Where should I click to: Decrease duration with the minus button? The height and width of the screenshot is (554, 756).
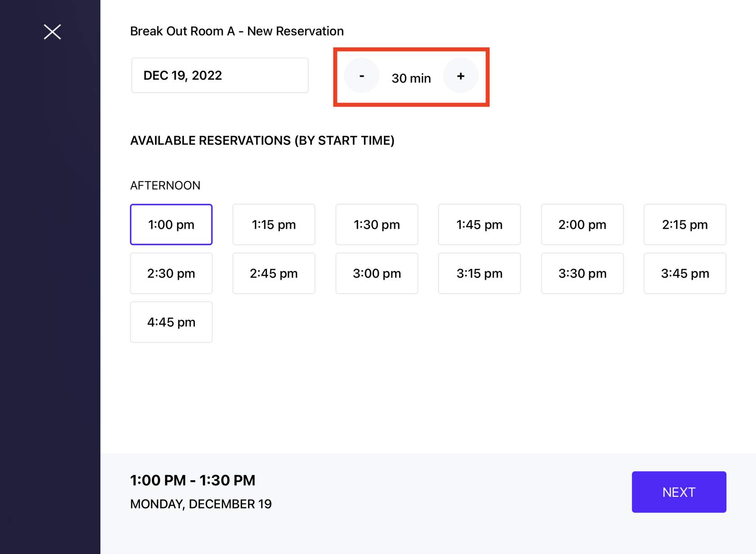click(362, 76)
